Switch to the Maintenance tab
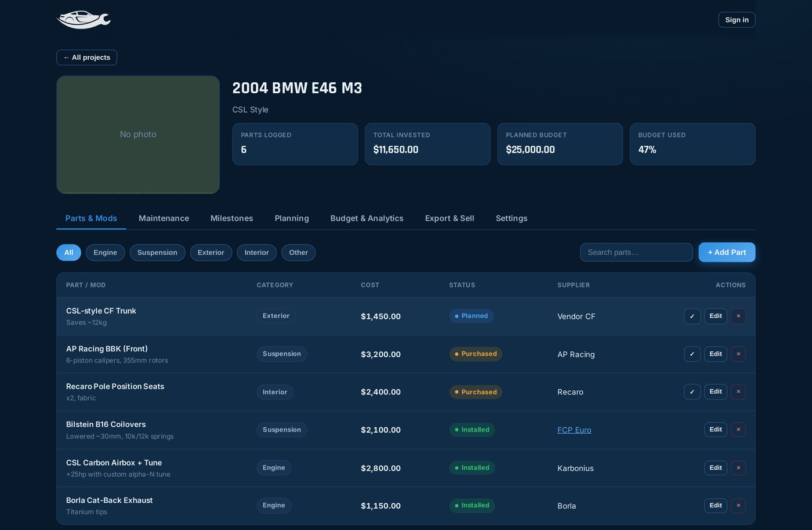Image resolution: width=812 pixels, height=530 pixels. coord(164,218)
